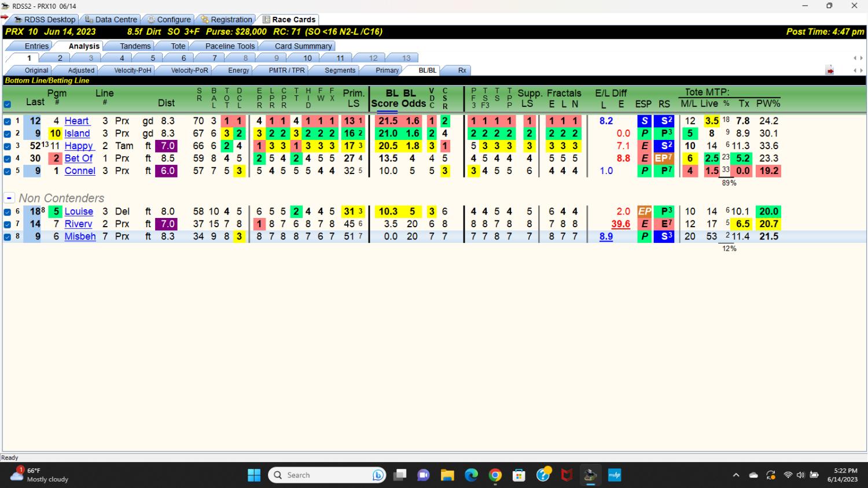This screenshot has height=488, width=868.
Task: Uncheck the checkbox for row 1 Heart
Action: [x=8, y=121]
